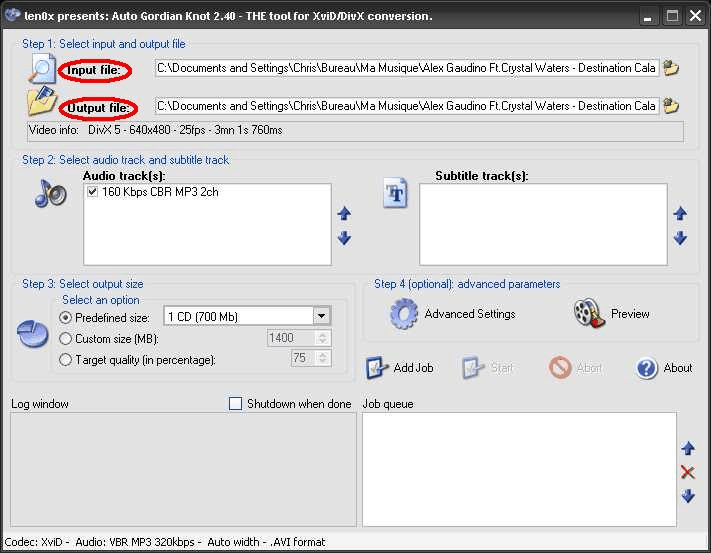This screenshot has width=711, height=553.
Task: Toggle 160 Kbps CBR MP3 2ch checkbox
Action: tap(93, 192)
